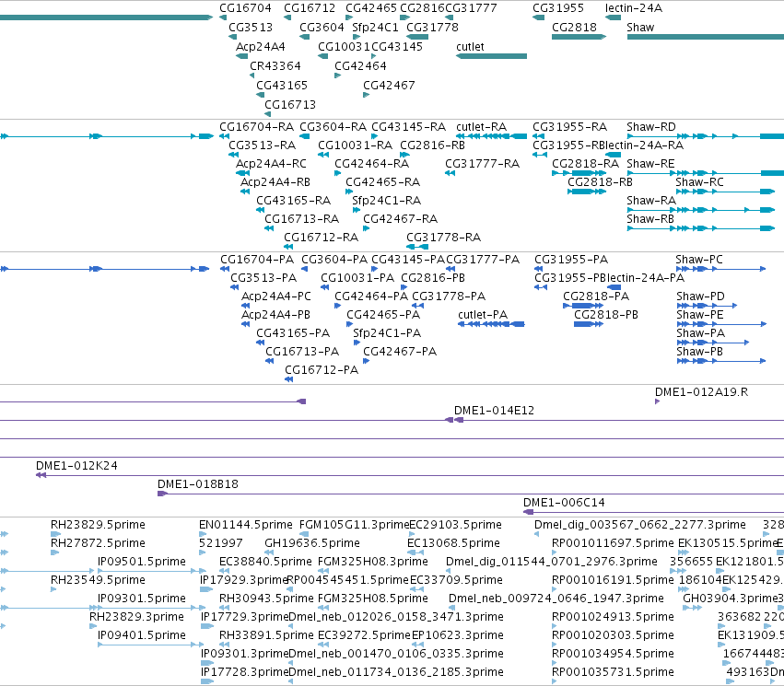Select the CG31778-RA transcript label
784x686 pixels.
coord(443,238)
